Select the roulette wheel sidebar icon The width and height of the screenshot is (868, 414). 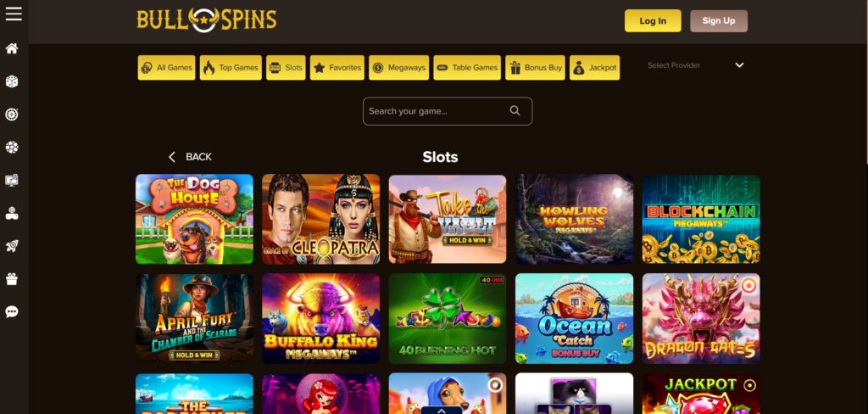12,115
